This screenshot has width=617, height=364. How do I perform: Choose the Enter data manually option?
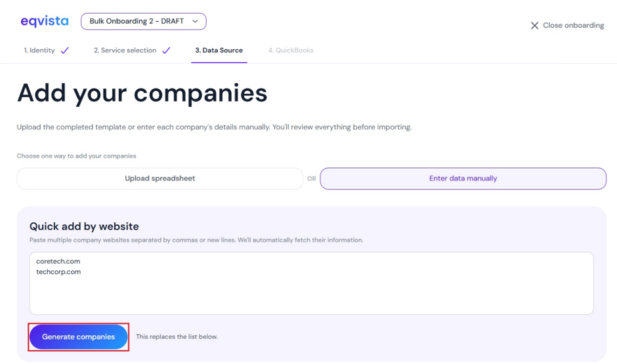click(463, 178)
